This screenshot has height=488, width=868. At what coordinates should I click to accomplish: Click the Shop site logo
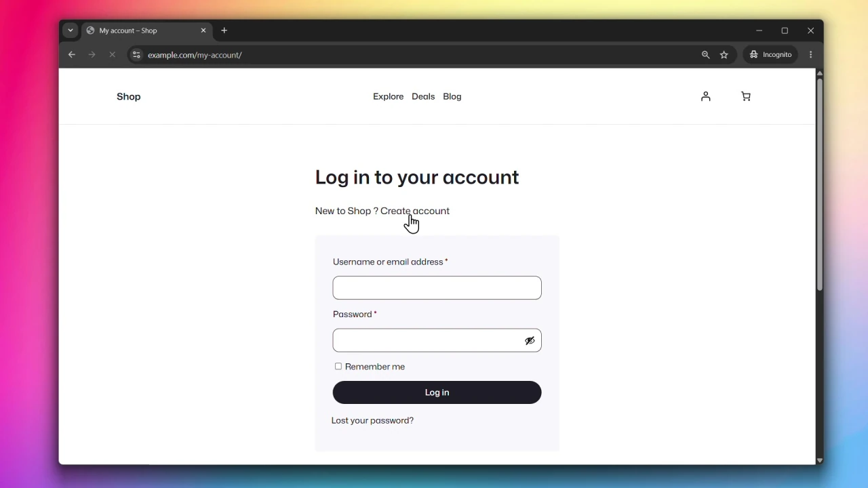coord(129,97)
